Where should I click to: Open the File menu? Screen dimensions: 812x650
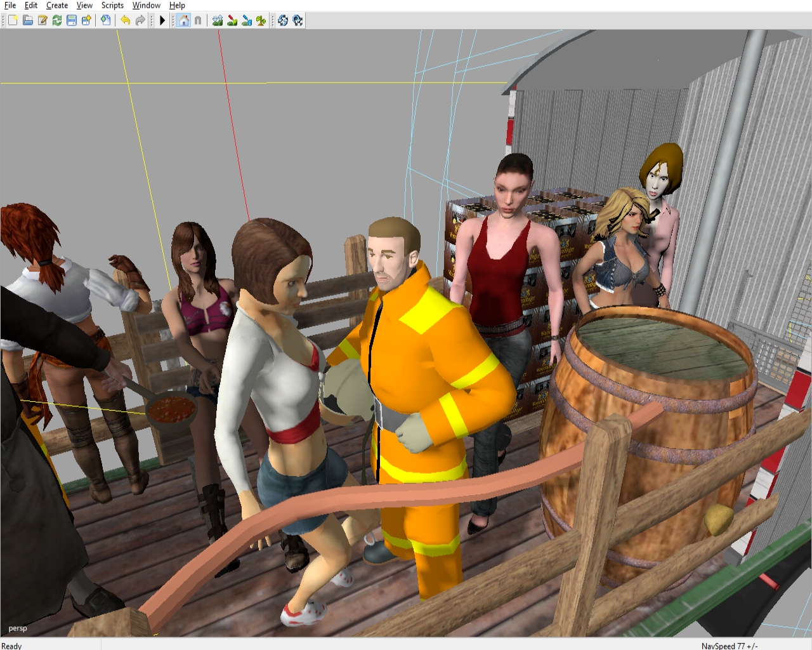(10, 5)
